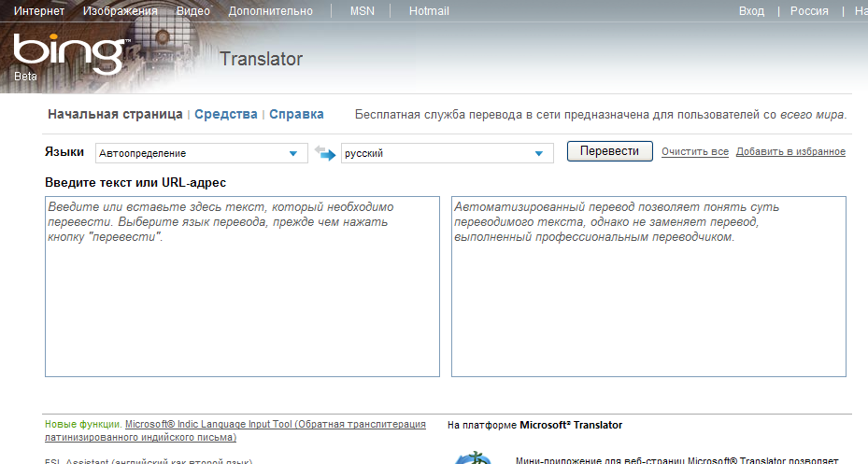Select the Начальная страница tab
The image size is (868, 464).
pos(115,115)
